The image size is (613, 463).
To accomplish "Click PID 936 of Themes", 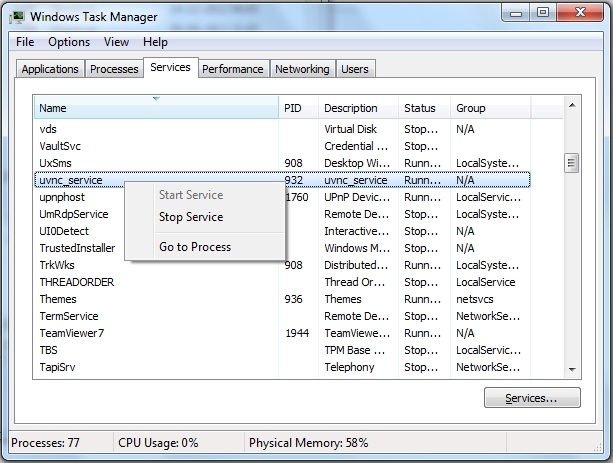I will pyautogui.click(x=294, y=299).
